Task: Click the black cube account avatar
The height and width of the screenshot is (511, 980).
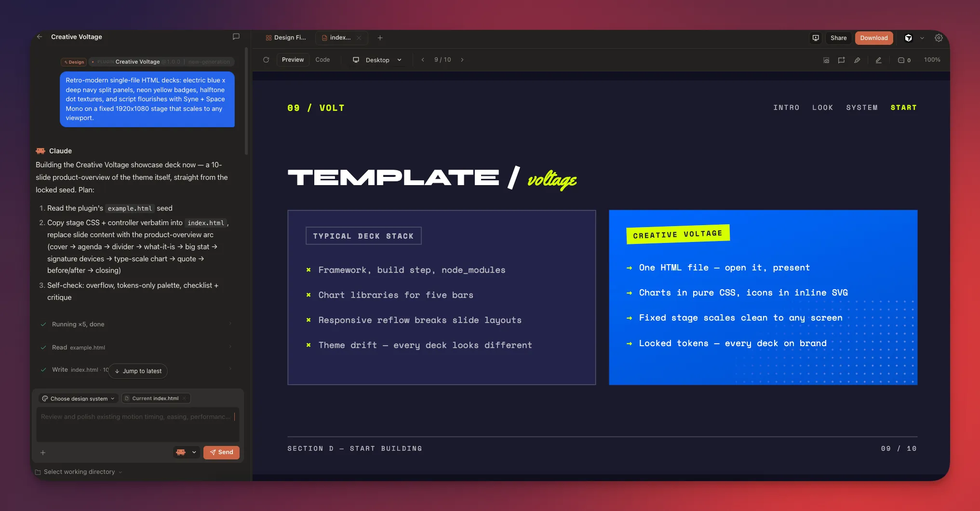Action: 908,38
